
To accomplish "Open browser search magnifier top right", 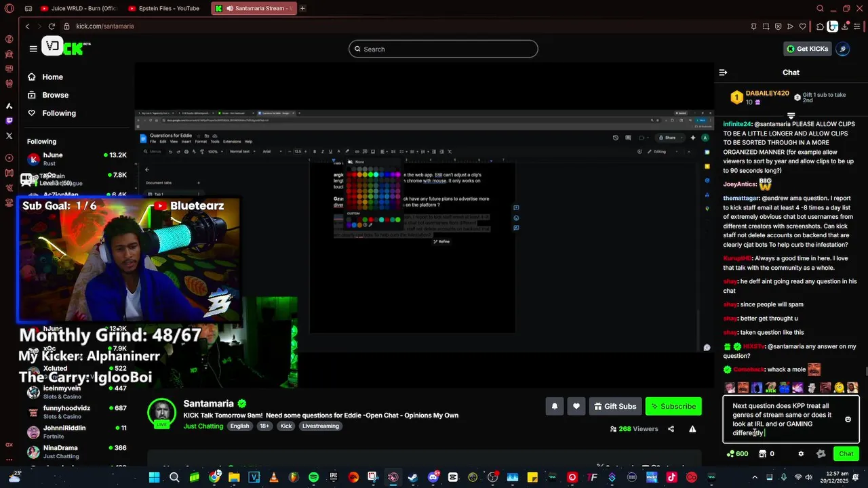I will pos(820,8).
